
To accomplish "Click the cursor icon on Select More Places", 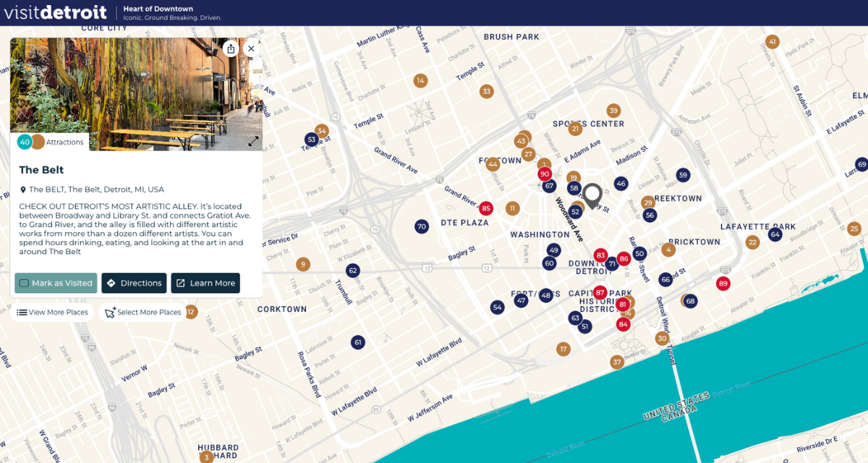I will [x=111, y=311].
